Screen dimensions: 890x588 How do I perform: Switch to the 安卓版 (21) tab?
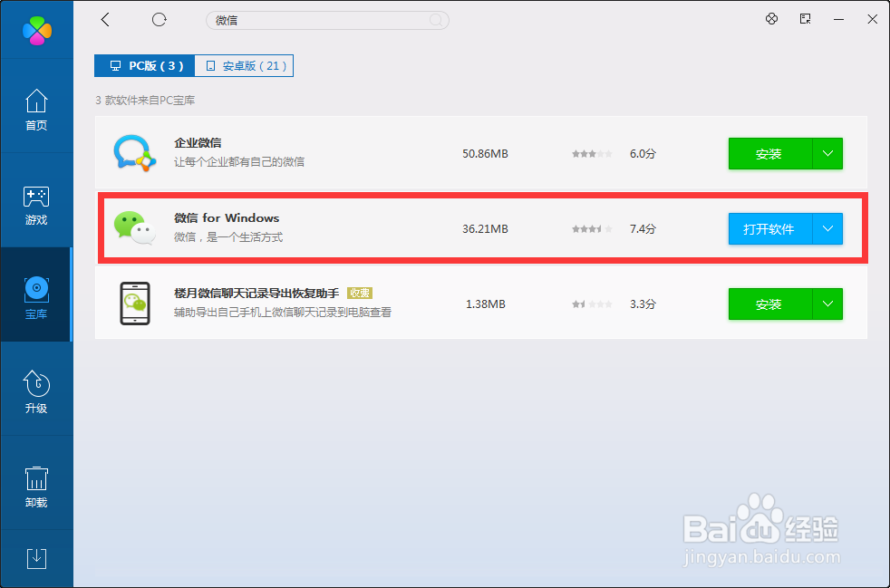(x=244, y=66)
